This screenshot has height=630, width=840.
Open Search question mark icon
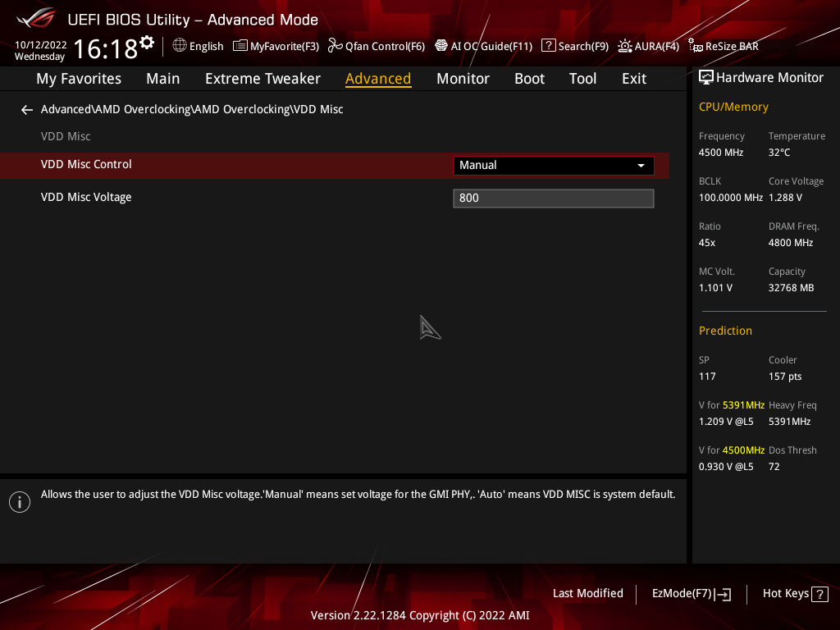click(549, 46)
